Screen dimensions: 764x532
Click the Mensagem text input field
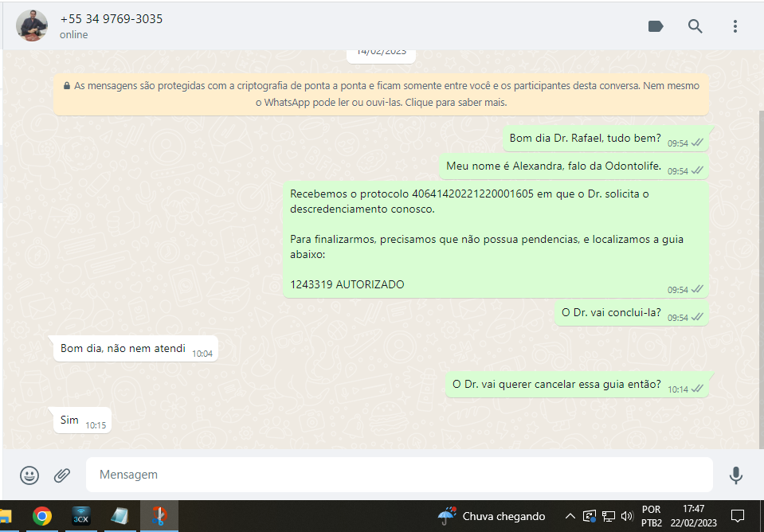398,475
